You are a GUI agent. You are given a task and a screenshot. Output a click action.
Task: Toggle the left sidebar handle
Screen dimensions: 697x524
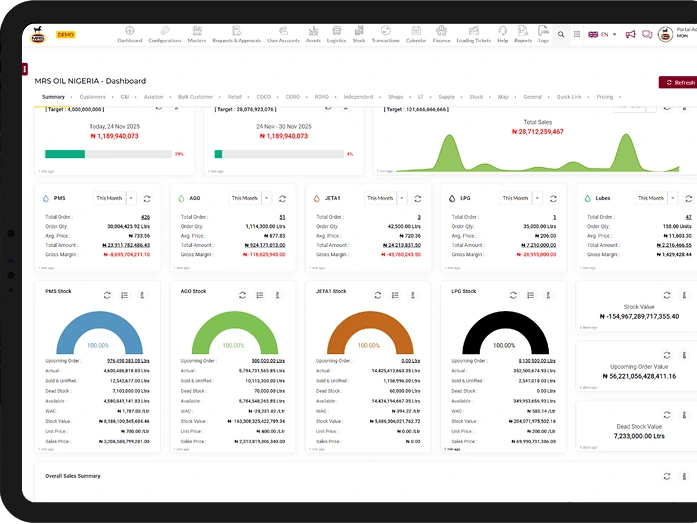24,69
